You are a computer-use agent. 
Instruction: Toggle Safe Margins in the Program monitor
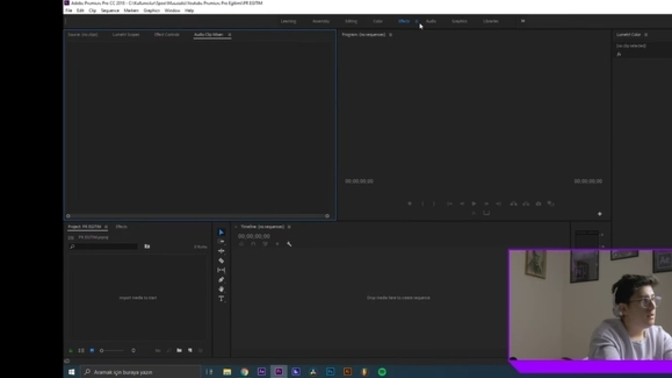[x=486, y=213]
